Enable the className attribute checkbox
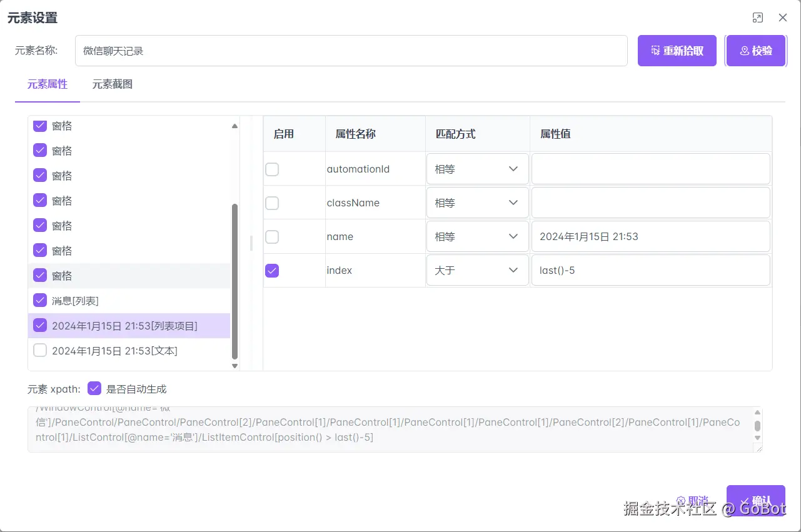Screen dimensions: 801x532 click(x=272, y=203)
